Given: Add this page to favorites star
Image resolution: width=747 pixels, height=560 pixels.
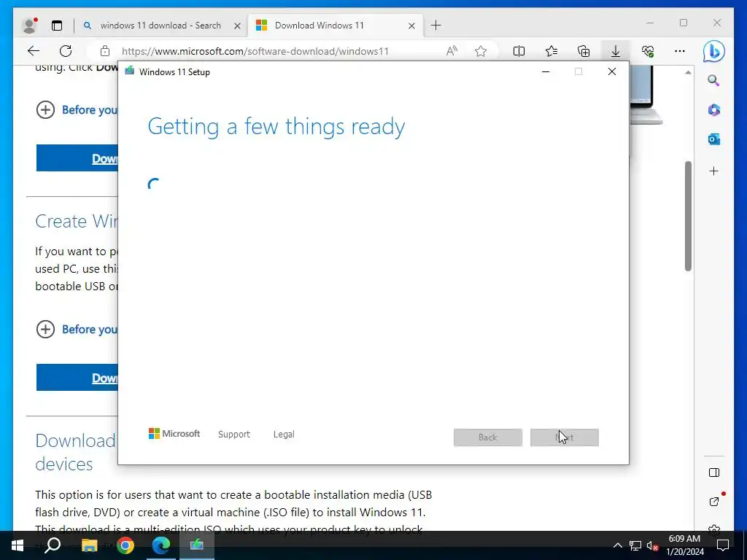Looking at the screenshot, I should 481,51.
